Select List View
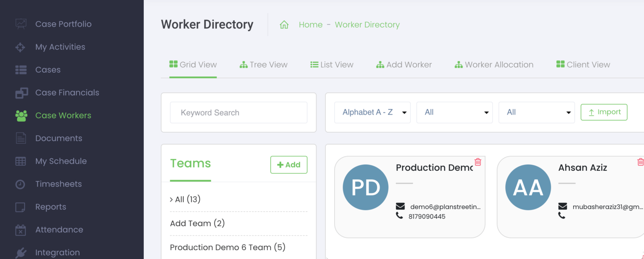This screenshot has height=259, width=644. [x=332, y=65]
